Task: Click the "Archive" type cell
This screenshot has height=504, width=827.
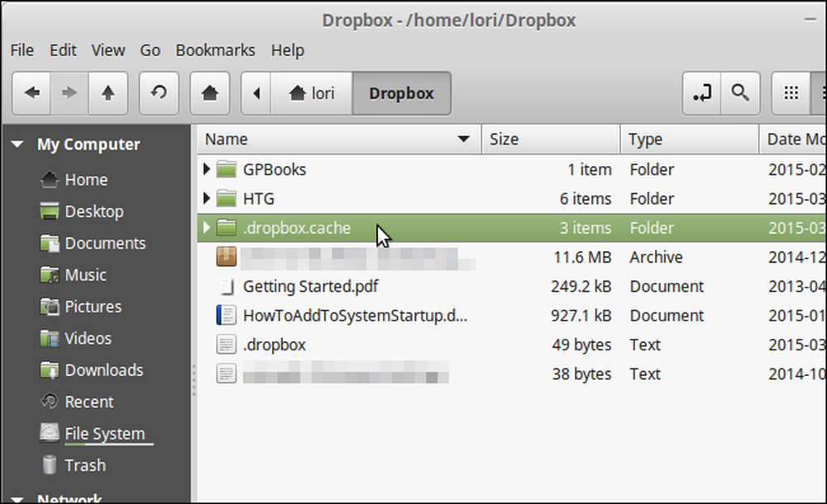Action: 656,257
